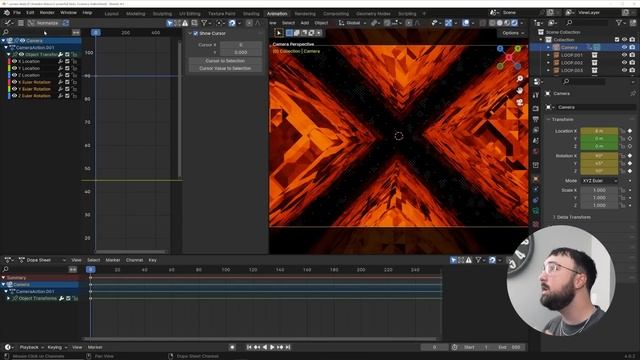Jump to the timeline end frame
This screenshot has height=360, width=640.
(x=288, y=347)
